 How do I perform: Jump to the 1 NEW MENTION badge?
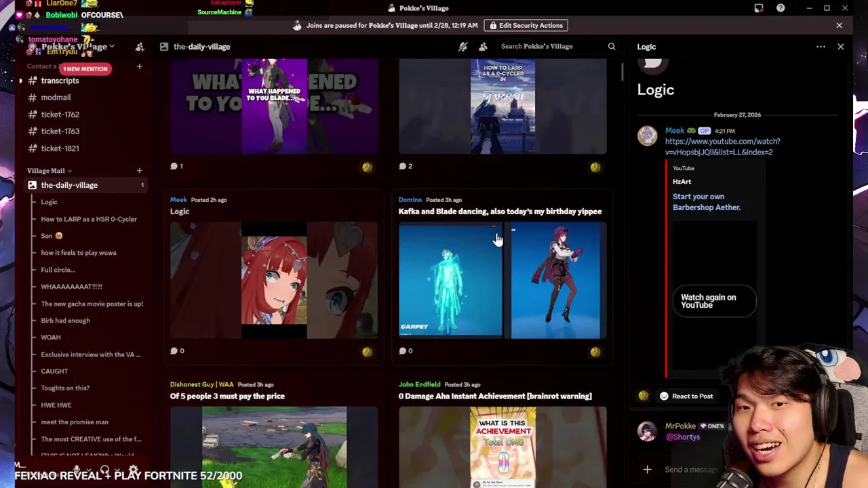pyautogui.click(x=85, y=68)
